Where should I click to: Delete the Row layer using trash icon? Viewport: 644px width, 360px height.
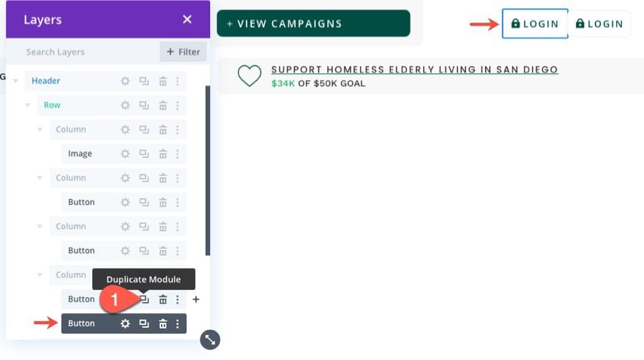(162, 105)
